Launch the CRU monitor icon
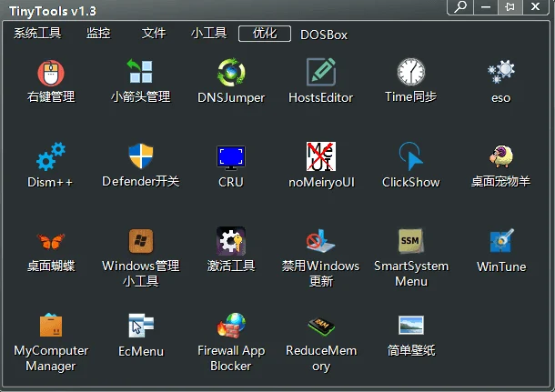The height and width of the screenshot is (392, 555). pyautogui.click(x=231, y=157)
